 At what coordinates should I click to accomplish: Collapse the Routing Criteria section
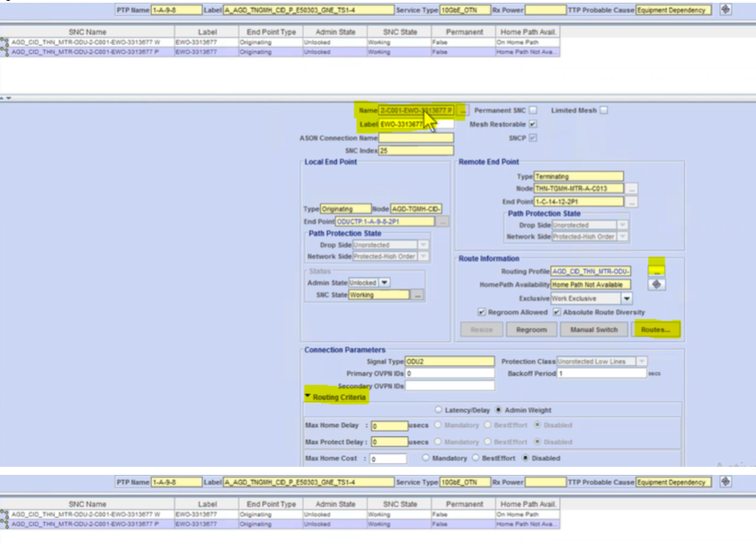(x=308, y=397)
